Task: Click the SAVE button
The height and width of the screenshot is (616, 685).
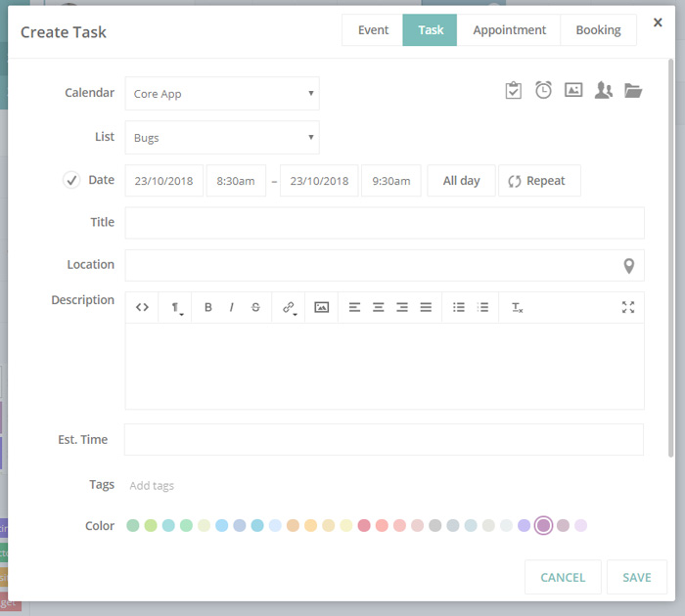Action: [636, 577]
